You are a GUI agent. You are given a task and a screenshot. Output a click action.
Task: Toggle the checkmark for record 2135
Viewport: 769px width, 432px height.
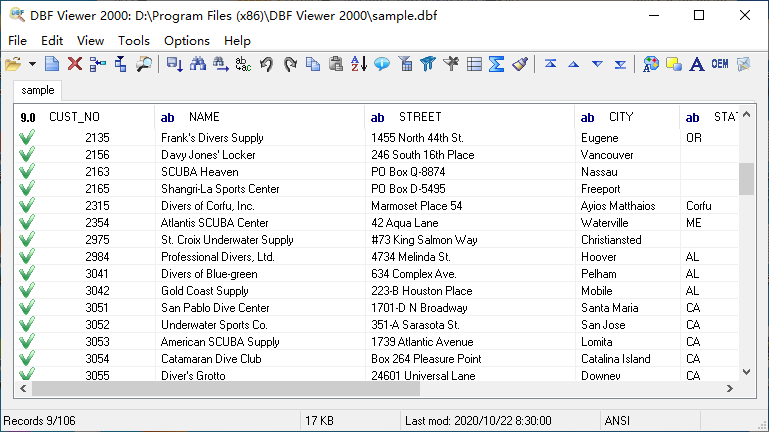coord(27,137)
